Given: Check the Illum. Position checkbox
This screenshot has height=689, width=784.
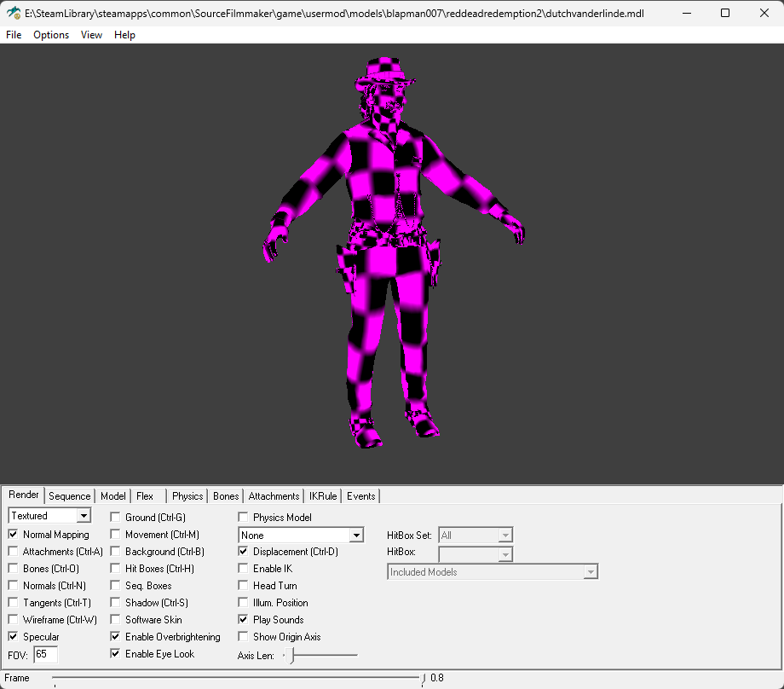Looking at the screenshot, I should pyautogui.click(x=244, y=602).
